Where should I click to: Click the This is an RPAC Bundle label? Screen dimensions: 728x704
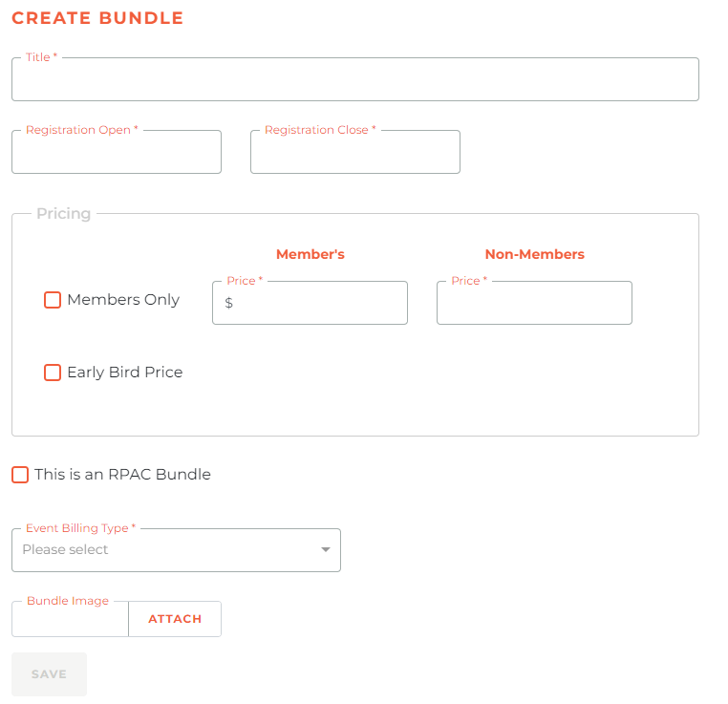tap(122, 475)
